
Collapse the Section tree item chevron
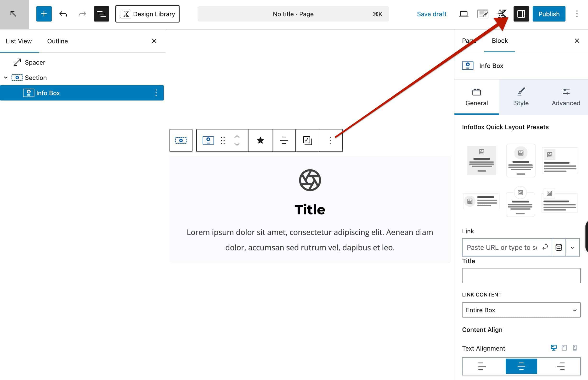pos(6,78)
